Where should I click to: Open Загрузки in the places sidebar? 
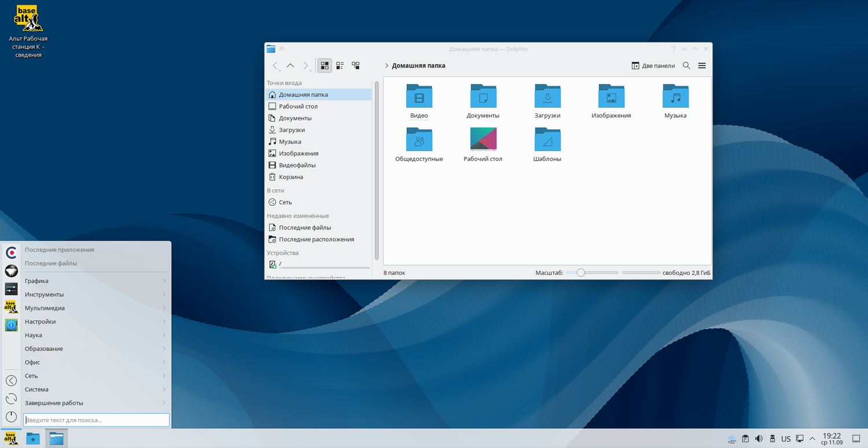tap(319, 130)
